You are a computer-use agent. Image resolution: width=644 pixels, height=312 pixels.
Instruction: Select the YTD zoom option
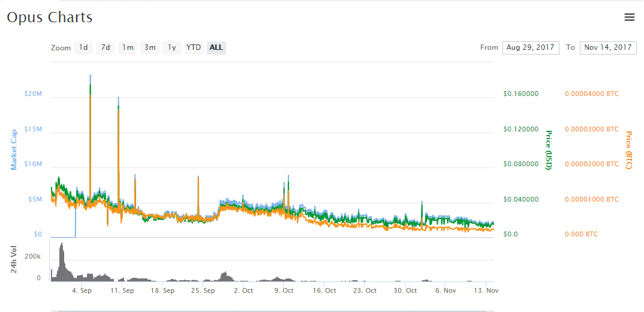pyautogui.click(x=194, y=47)
